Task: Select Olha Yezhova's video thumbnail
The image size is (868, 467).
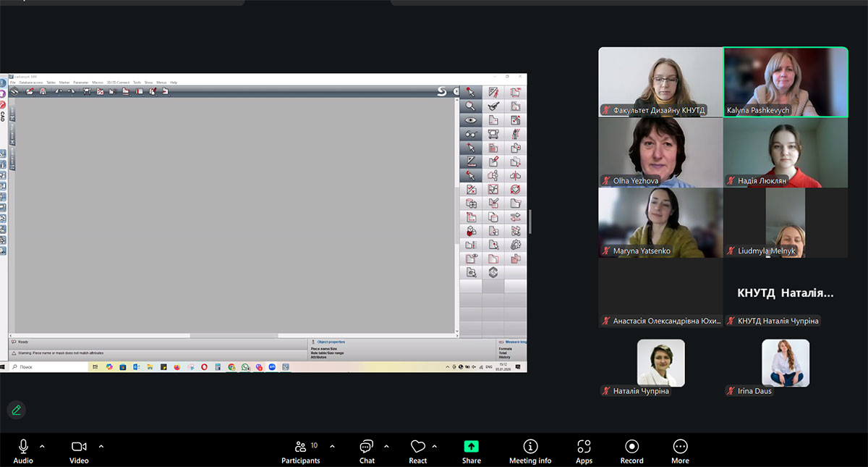Action: point(660,152)
